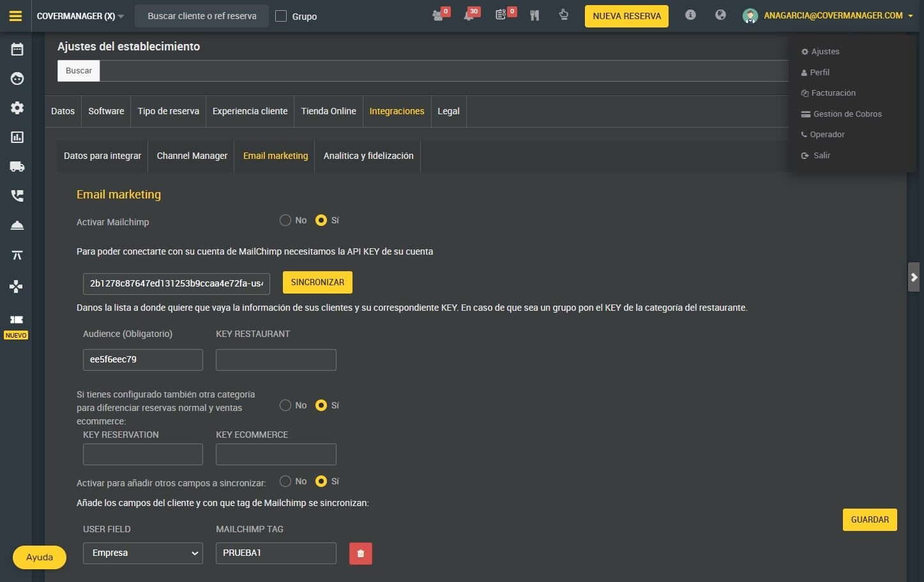This screenshot has height=582, width=924.
Task: Delete the Empresa field with trash icon
Action: click(360, 553)
